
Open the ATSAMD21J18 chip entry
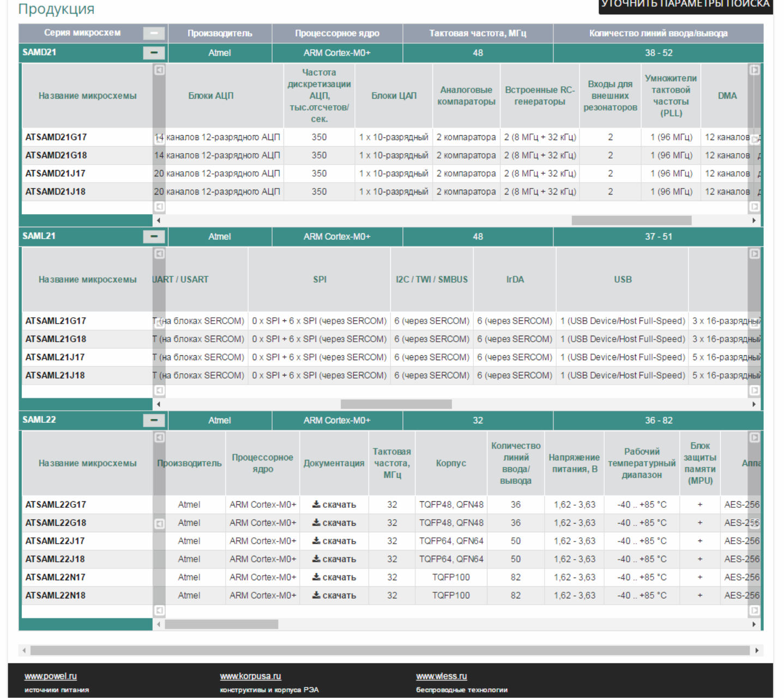tap(56, 192)
